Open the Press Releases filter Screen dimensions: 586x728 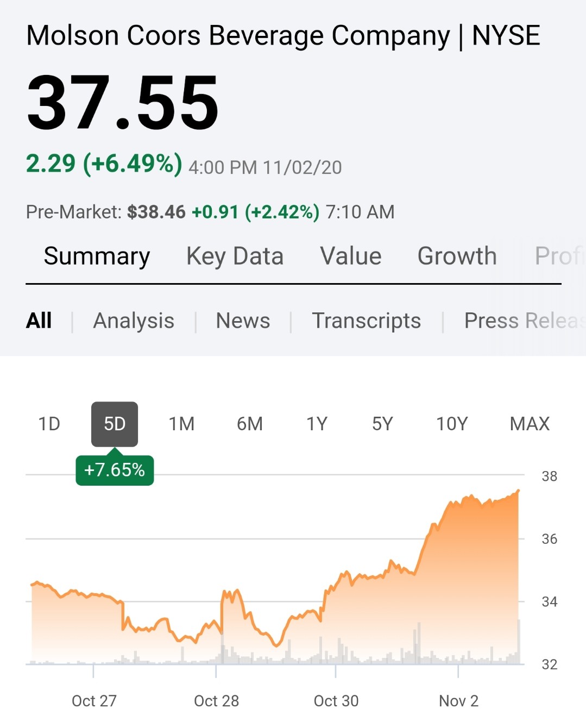[x=522, y=321]
